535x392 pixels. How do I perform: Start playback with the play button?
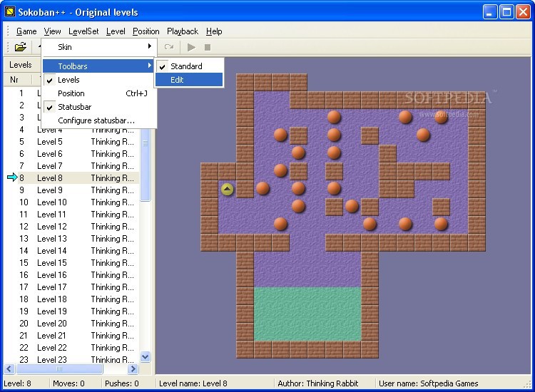click(x=191, y=47)
